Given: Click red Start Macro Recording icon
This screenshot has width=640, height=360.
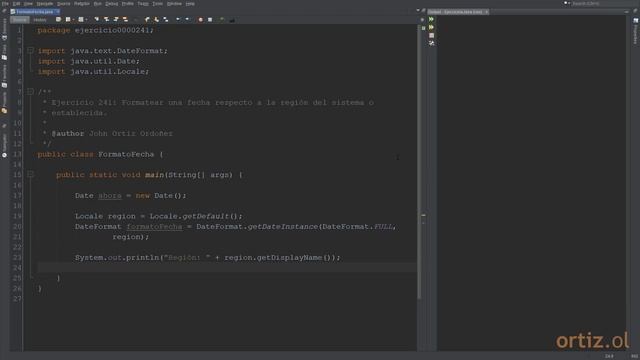Looking at the screenshot, I should 200,19.
